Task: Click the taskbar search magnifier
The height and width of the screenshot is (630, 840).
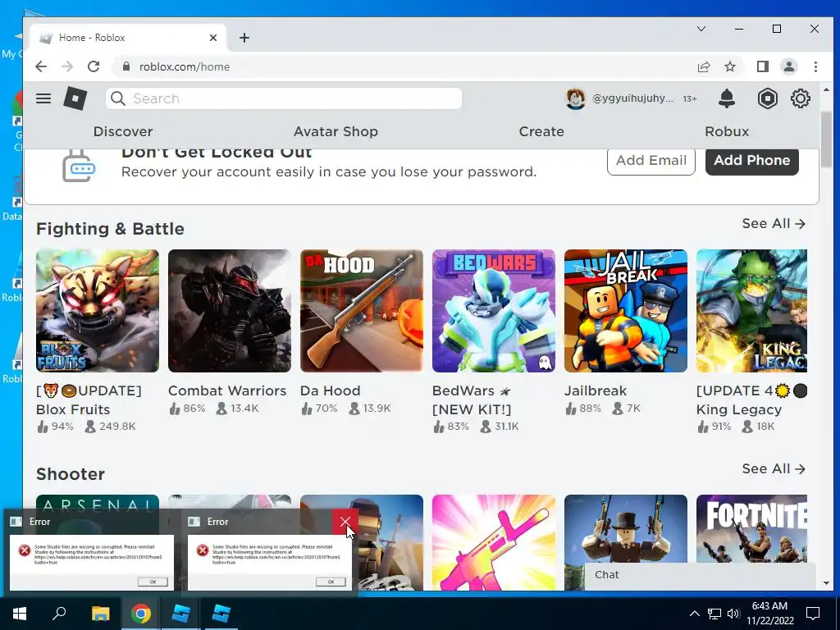Action: point(59,614)
